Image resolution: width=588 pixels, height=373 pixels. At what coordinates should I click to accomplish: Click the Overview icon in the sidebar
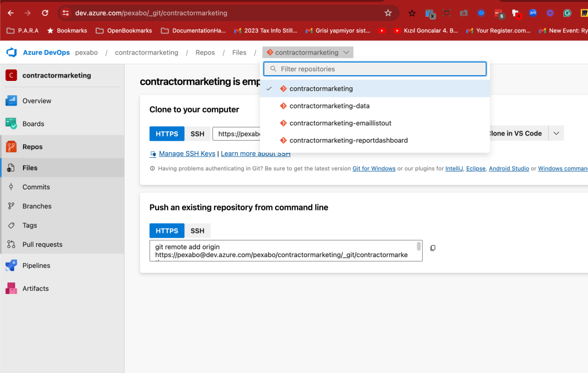pos(11,101)
